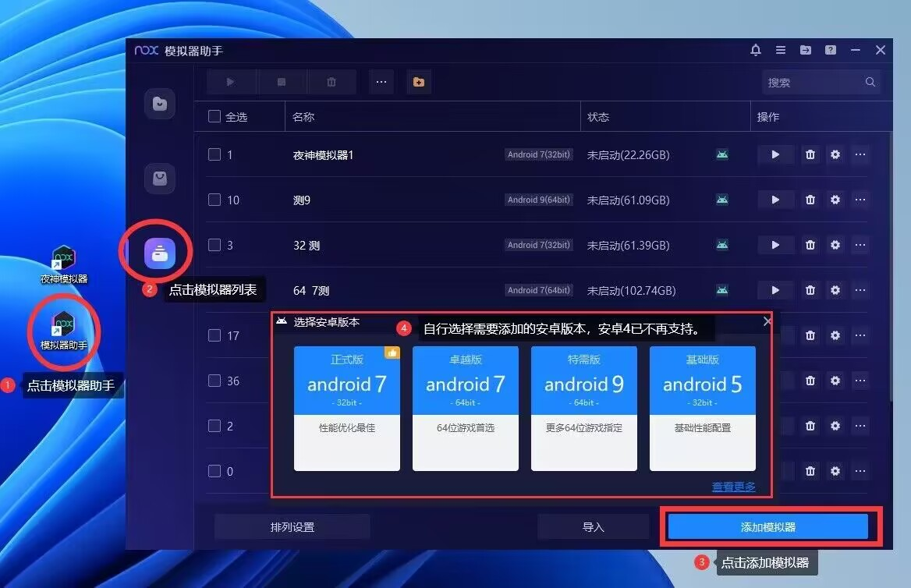Viewport: 911px width, 588px height.
Task: Focus the 搜索 search field
Action: [821, 82]
